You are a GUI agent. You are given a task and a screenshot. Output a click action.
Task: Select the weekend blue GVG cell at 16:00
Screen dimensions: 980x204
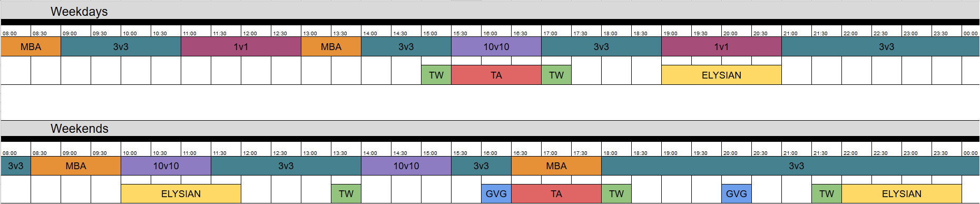(496, 193)
